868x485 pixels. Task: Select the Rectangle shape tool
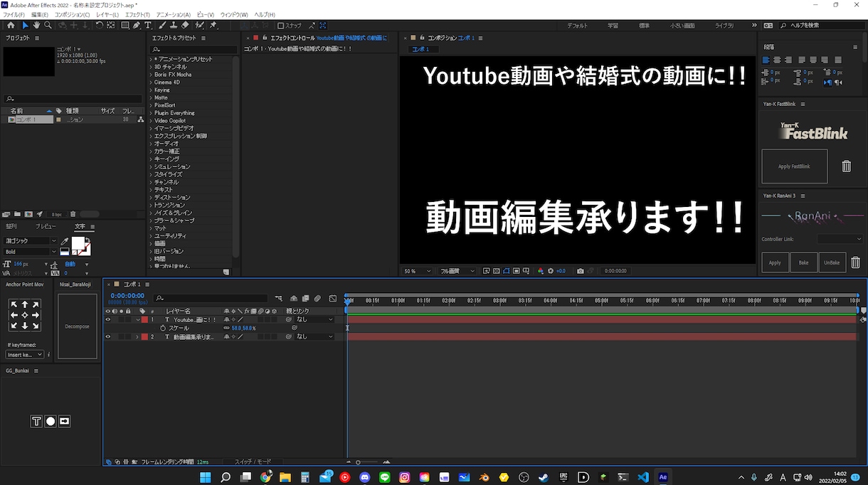tap(125, 25)
